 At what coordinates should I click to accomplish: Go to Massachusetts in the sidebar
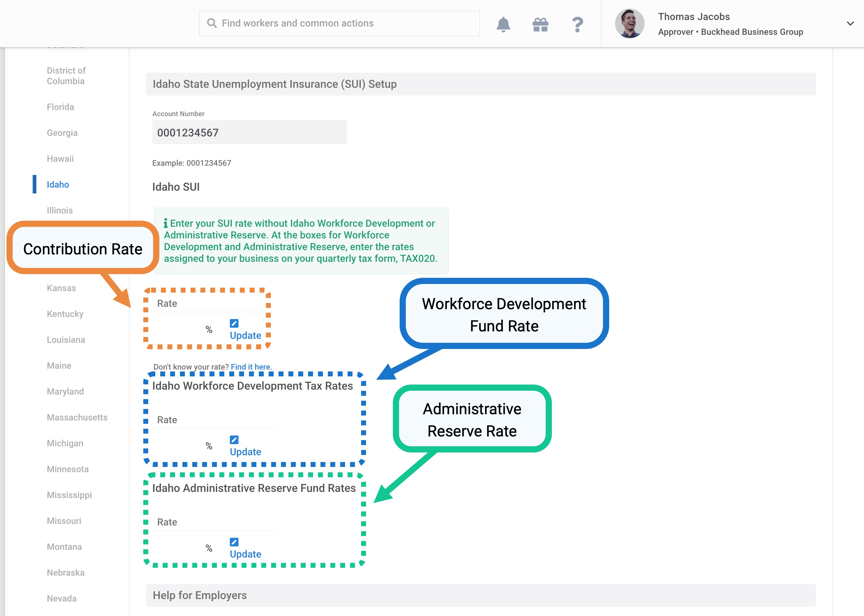tap(77, 417)
